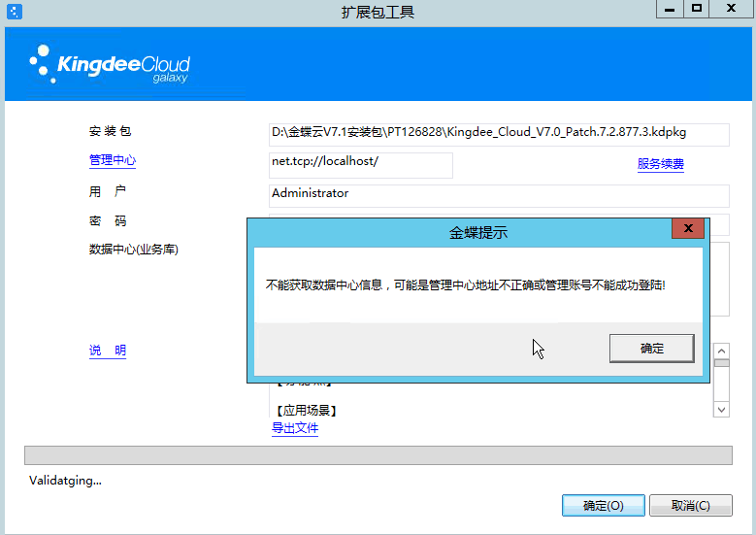Click the 【应用场景】 text in the description

coord(306,411)
